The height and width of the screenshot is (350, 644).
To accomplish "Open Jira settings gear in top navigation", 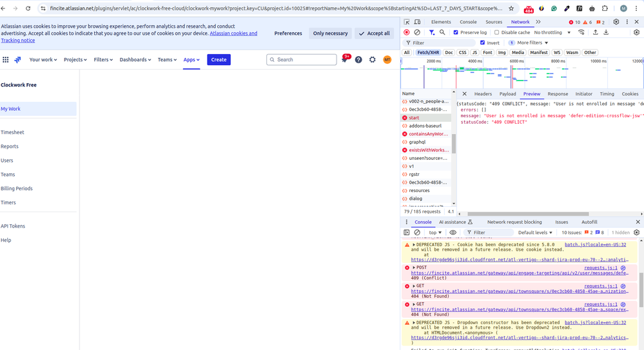I will tap(373, 59).
